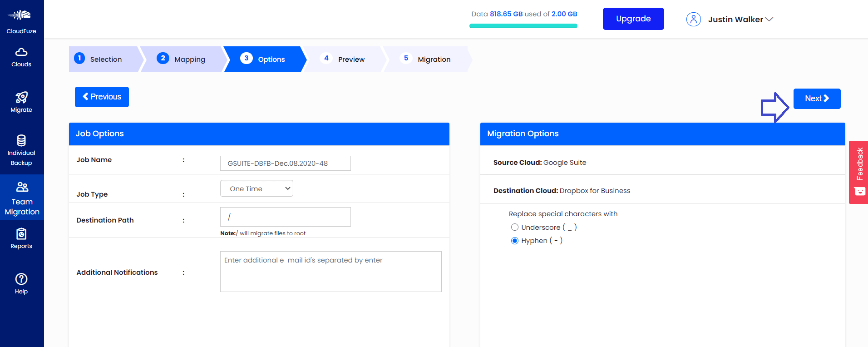Click the Previous button
This screenshot has height=347, width=868.
pos(102,97)
